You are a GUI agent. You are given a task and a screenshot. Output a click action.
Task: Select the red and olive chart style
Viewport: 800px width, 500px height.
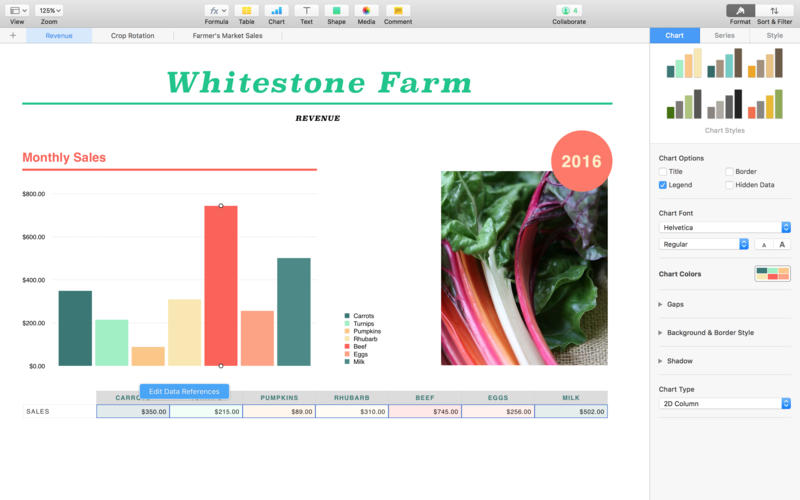pyautogui.click(x=765, y=104)
